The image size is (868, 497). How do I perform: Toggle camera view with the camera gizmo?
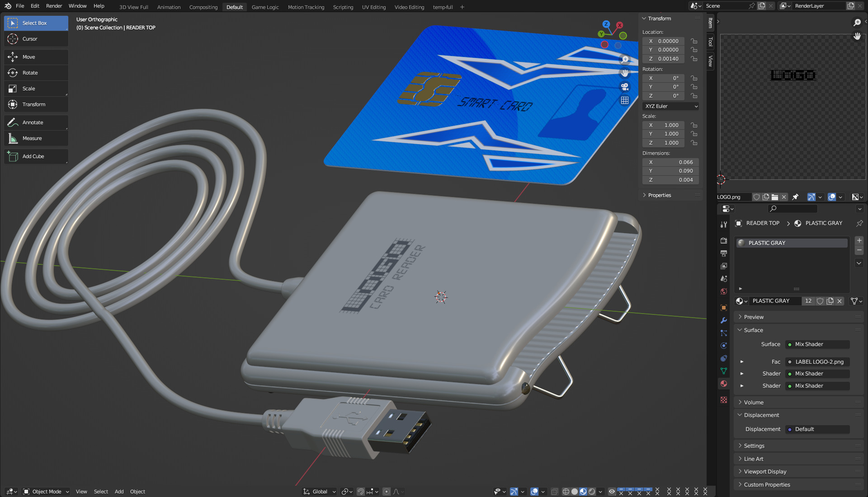[x=625, y=87]
